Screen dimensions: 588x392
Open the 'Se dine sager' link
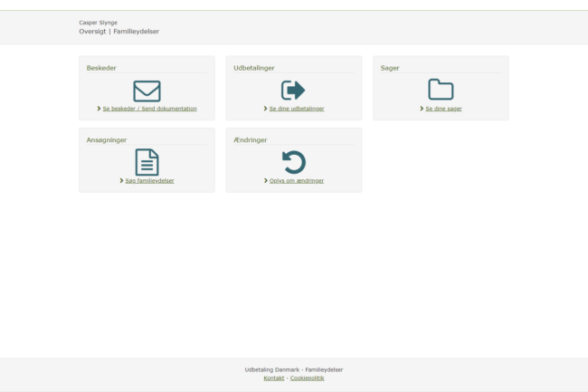coord(443,109)
